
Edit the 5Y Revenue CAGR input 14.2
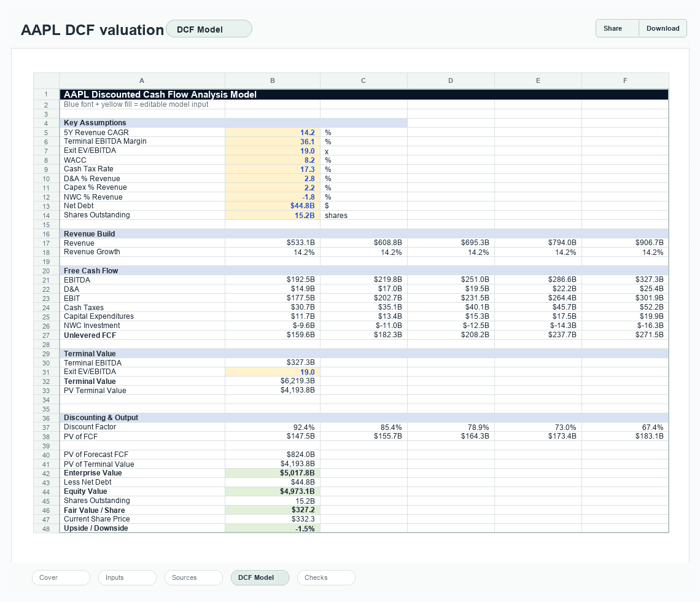[272, 132]
